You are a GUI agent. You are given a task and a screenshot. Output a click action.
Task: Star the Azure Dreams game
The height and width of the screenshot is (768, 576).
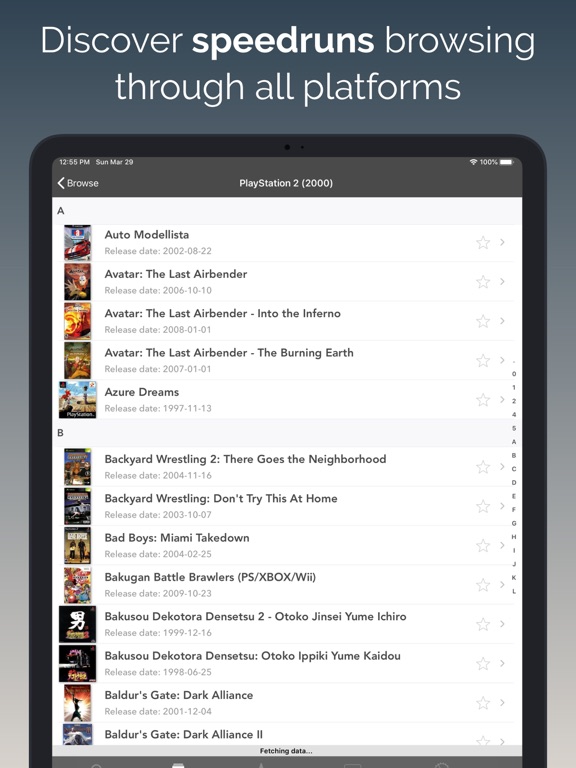click(x=483, y=400)
